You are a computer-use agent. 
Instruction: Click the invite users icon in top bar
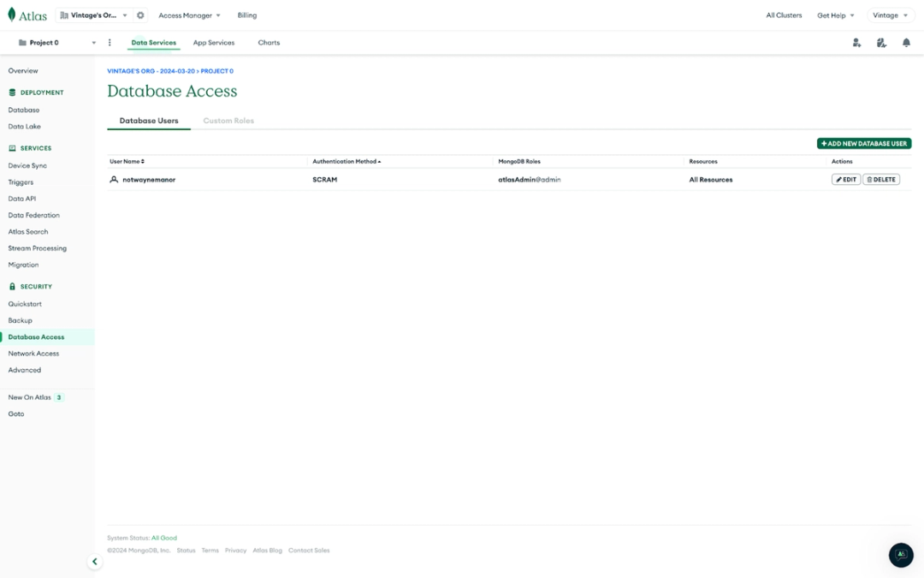click(856, 42)
